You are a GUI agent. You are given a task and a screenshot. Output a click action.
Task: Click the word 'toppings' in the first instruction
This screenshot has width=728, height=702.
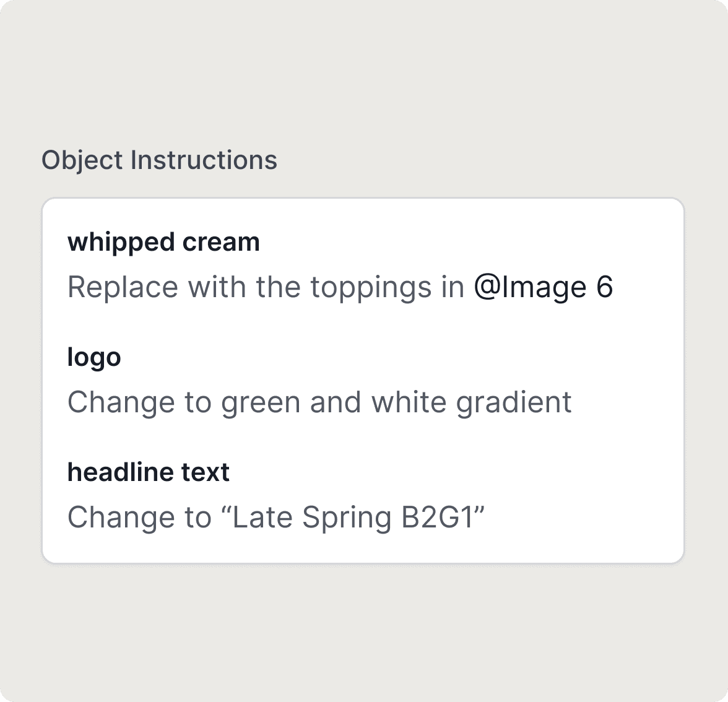pos(371,287)
